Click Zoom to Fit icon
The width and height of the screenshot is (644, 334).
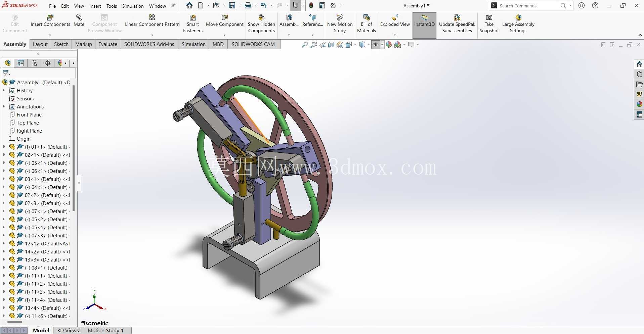click(x=305, y=45)
